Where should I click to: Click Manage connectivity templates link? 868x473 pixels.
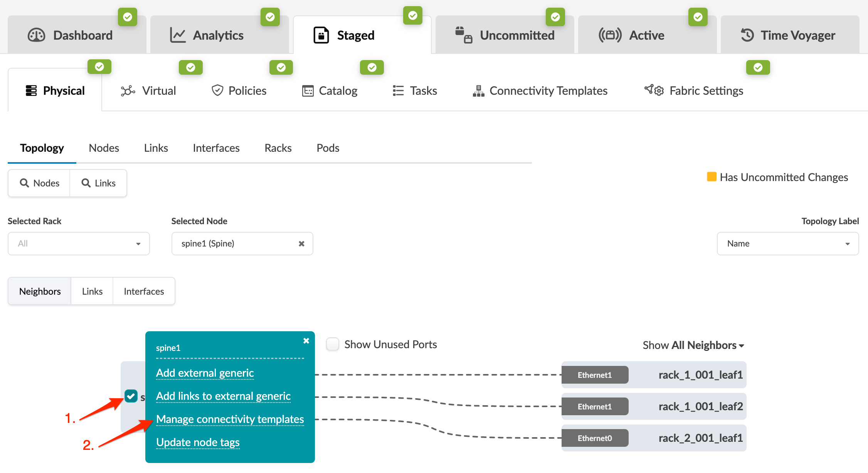tap(230, 419)
